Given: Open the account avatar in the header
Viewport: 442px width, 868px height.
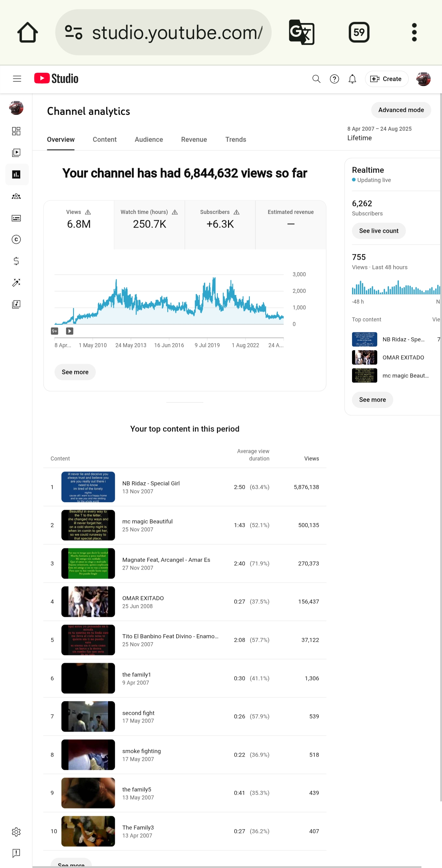Looking at the screenshot, I should coord(423,79).
